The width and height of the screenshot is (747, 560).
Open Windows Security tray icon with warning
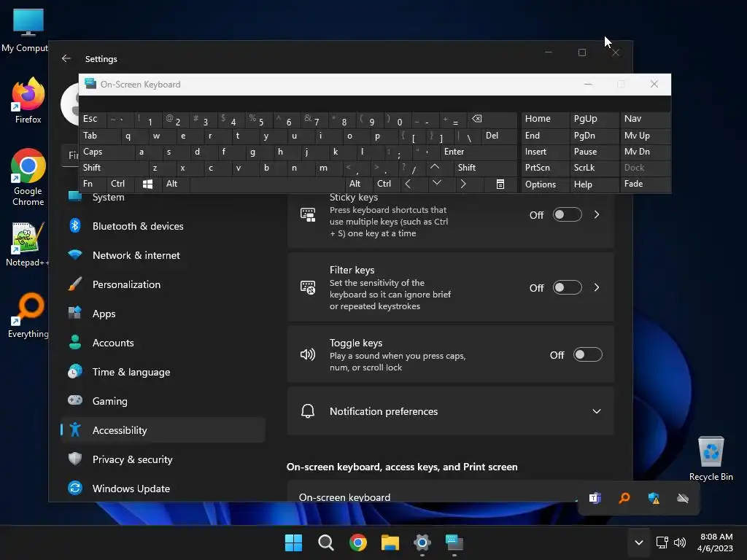pyautogui.click(x=654, y=498)
